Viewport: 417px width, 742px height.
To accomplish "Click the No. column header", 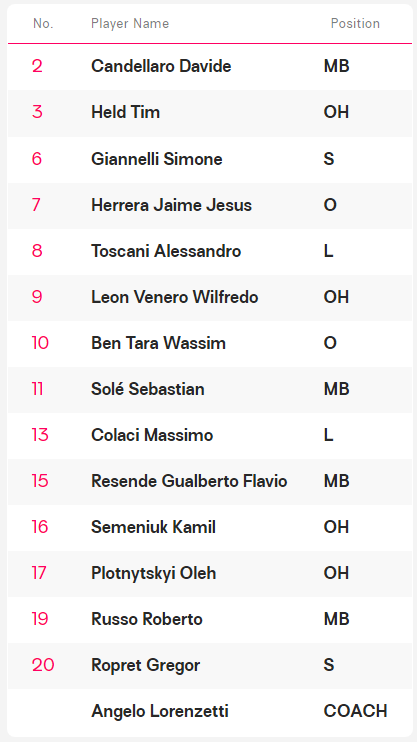I will tap(43, 23).
